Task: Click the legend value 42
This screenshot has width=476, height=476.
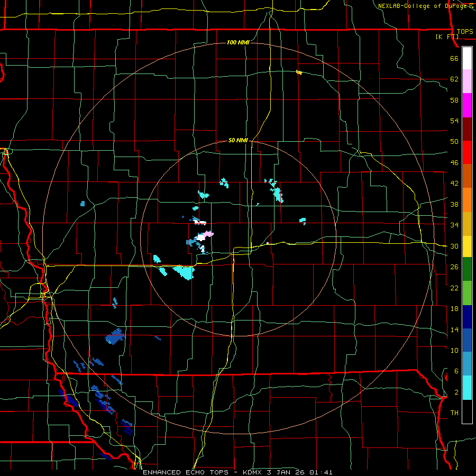Action: click(x=454, y=184)
